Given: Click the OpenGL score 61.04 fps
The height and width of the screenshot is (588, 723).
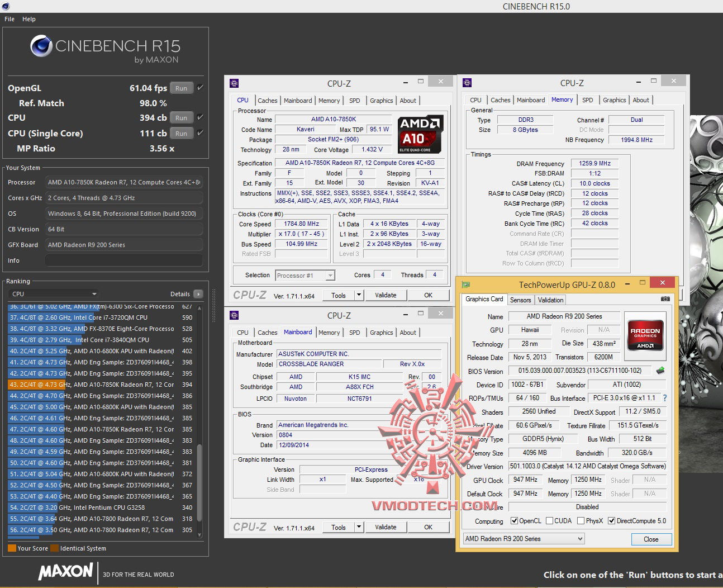Looking at the screenshot, I should click(x=148, y=88).
